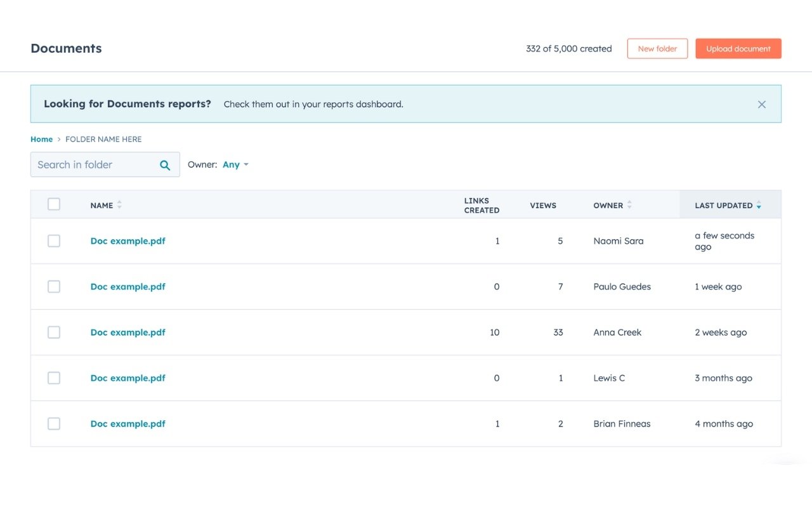Image resolution: width=812 pixels, height=516 pixels.
Task: Check Naomi Sara's document row
Action: point(54,241)
